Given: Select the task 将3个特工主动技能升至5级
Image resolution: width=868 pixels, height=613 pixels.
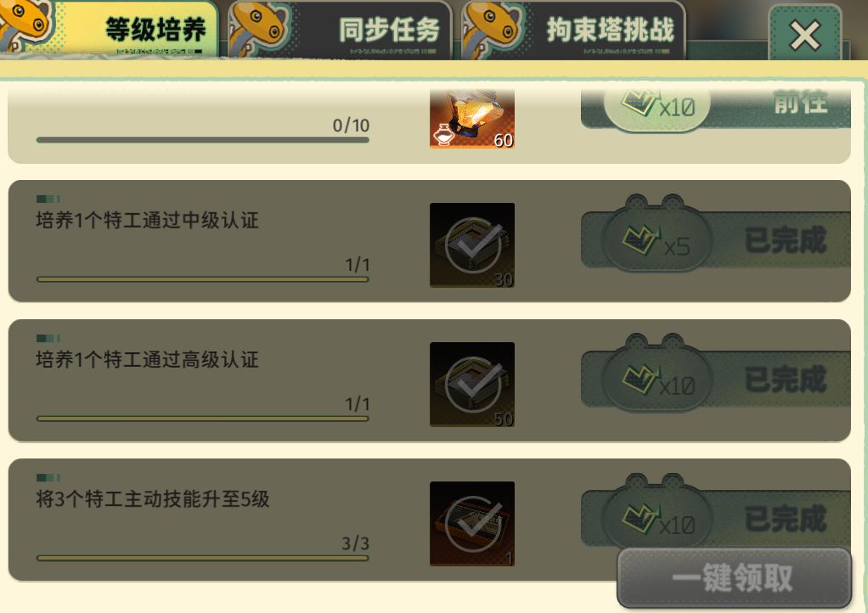Looking at the screenshot, I should (152, 499).
